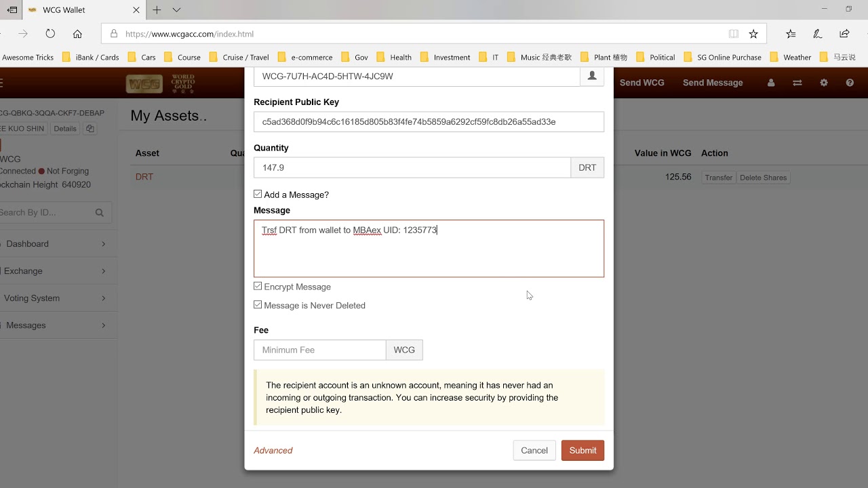Viewport: 868px width, 488px height.
Task: Open the Cars bookmark folder
Action: [x=142, y=58]
